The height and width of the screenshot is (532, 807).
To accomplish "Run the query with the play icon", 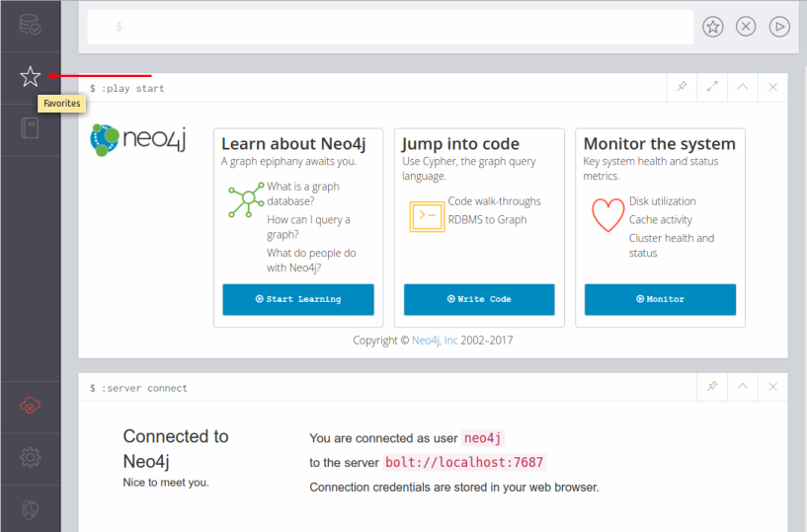I will [x=779, y=28].
